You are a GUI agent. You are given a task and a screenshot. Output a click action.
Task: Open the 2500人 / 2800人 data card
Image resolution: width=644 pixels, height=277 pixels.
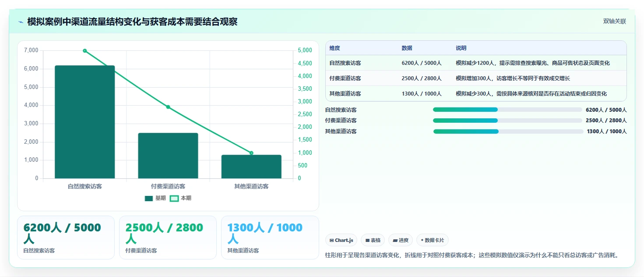tap(168, 238)
